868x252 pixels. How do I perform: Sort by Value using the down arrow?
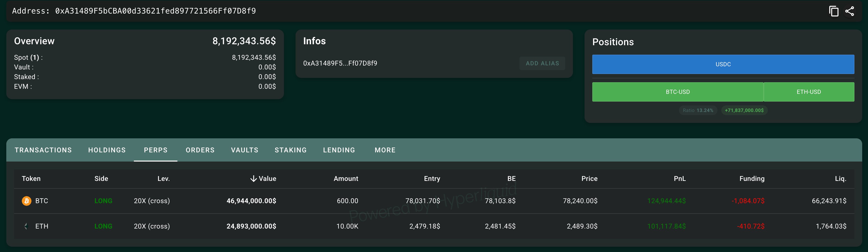pos(253,179)
